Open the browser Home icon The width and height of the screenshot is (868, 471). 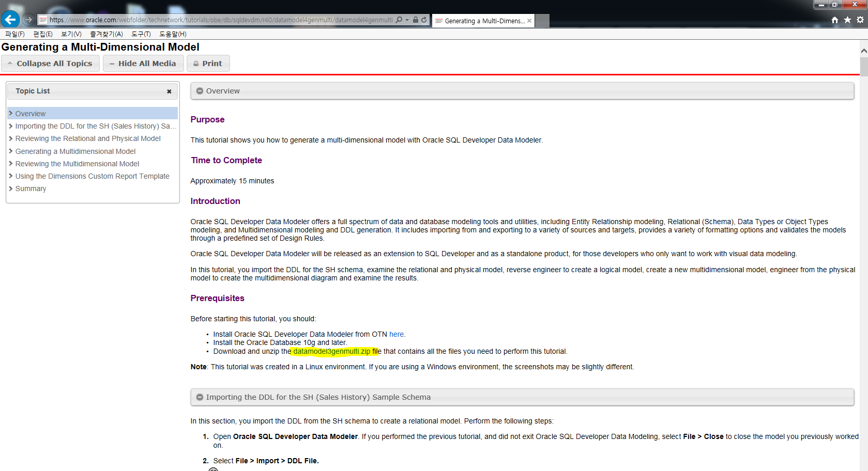click(x=834, y=20)
